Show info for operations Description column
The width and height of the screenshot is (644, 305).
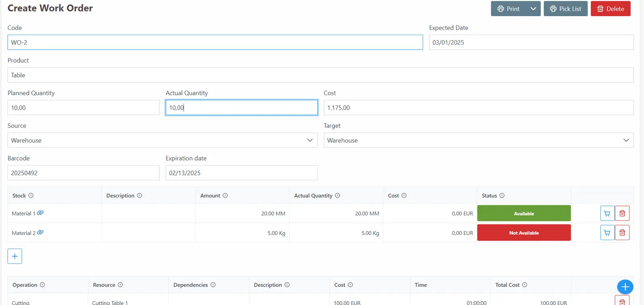(287, 285)
